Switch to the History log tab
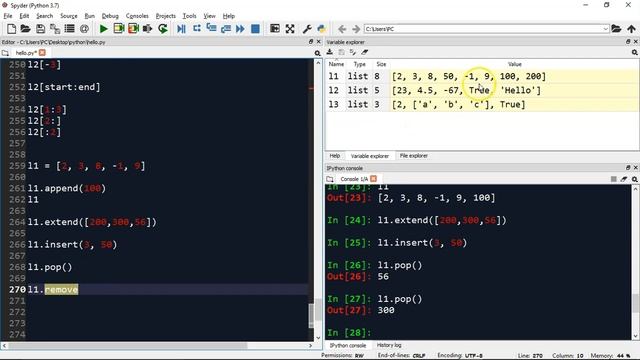 [x=389, y=345]
